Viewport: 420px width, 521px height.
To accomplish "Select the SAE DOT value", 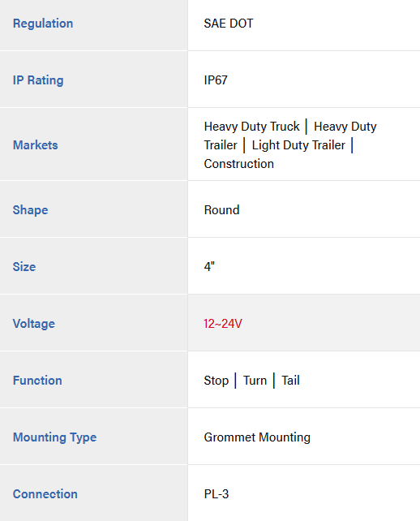I will (x=229, y=24).
